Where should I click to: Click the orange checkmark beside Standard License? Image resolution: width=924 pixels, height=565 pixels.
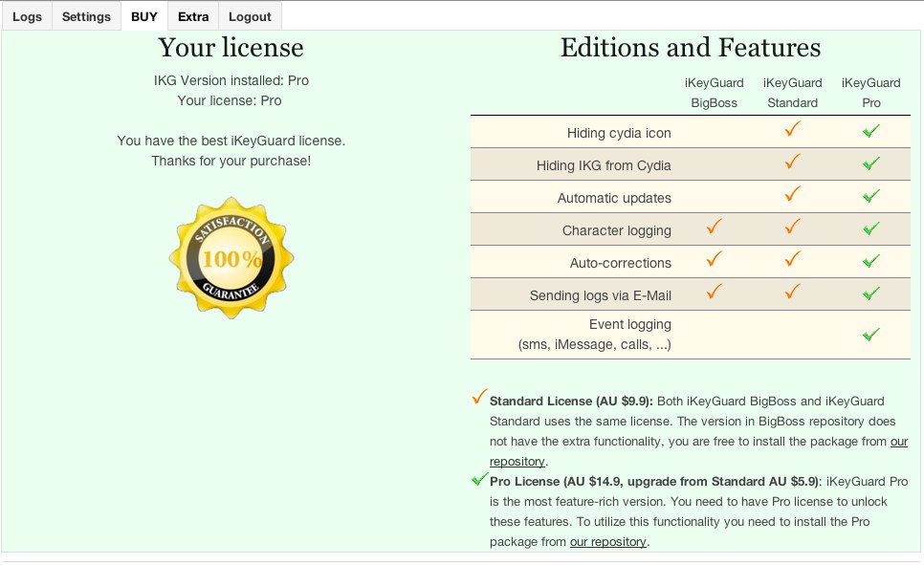479,397
